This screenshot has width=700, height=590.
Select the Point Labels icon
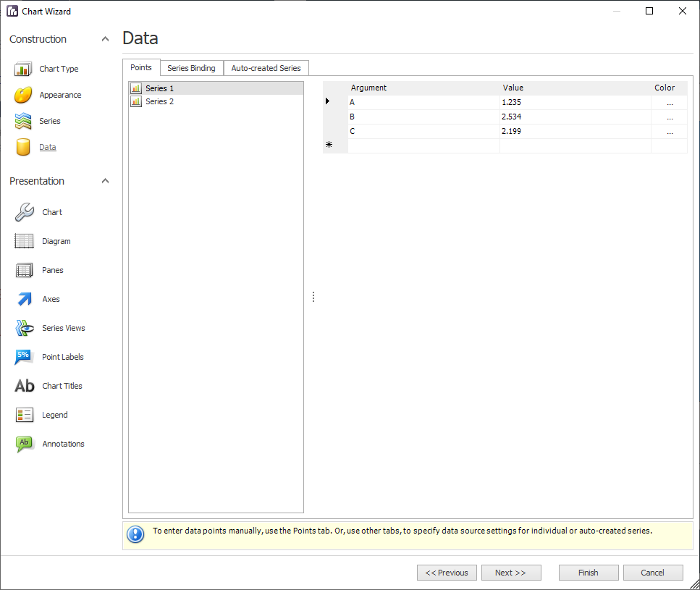pos(22,356)
